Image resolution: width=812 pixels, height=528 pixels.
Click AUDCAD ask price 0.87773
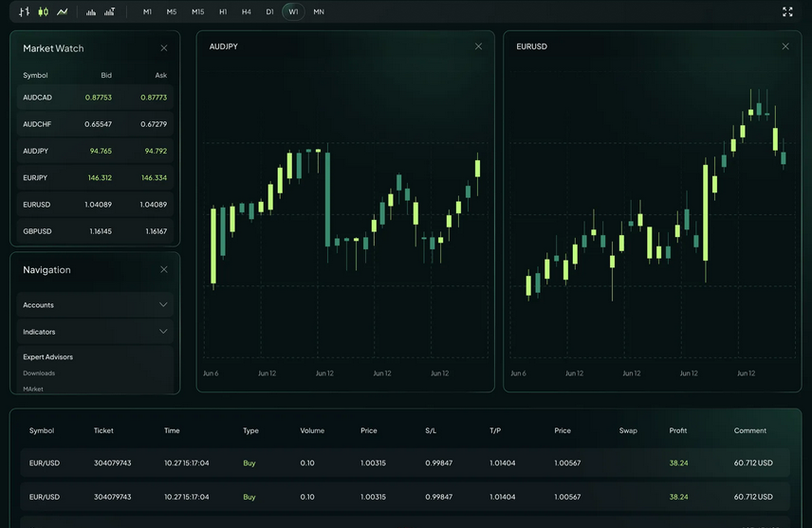pos(154,98)
